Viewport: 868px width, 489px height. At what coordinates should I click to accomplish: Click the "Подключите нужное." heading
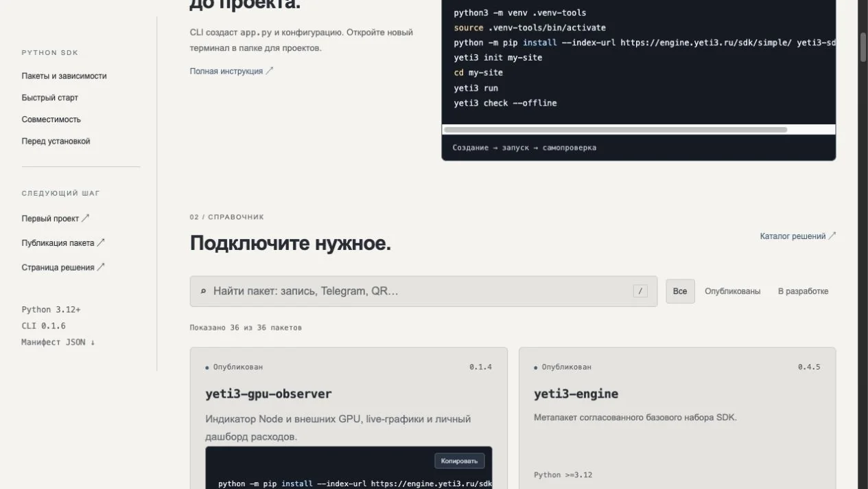click(x=290, y=243)
